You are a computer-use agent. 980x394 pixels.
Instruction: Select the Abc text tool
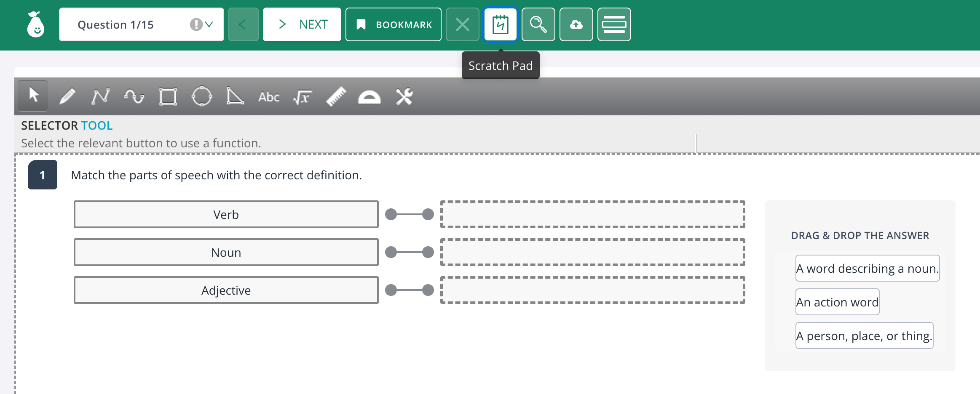coord(269,97)
